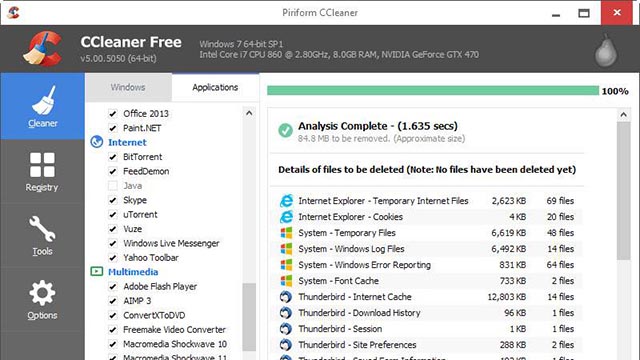Toggle the Vuze checkbox
The width and height of the screenshot is (640, 360).
(x=113, y=229)
